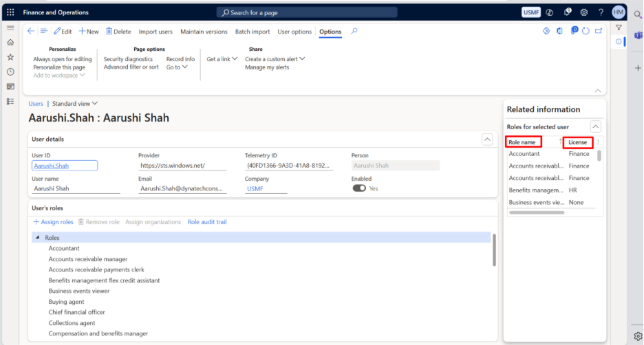This screenshot has width=644, height=345.
Task: Open the app launcher waffle icon
Action: pos(10,12)
